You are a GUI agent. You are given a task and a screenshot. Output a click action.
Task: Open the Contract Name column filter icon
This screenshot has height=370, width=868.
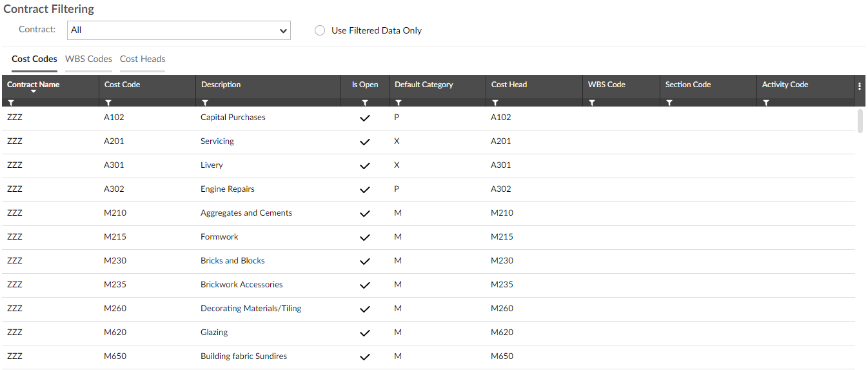point(11,103)
